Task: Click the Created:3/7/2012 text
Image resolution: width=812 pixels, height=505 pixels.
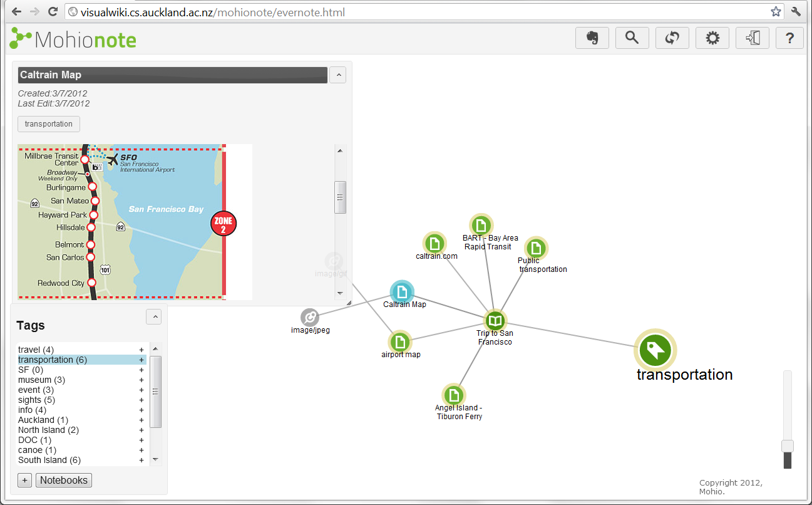Action: (53, 93)
